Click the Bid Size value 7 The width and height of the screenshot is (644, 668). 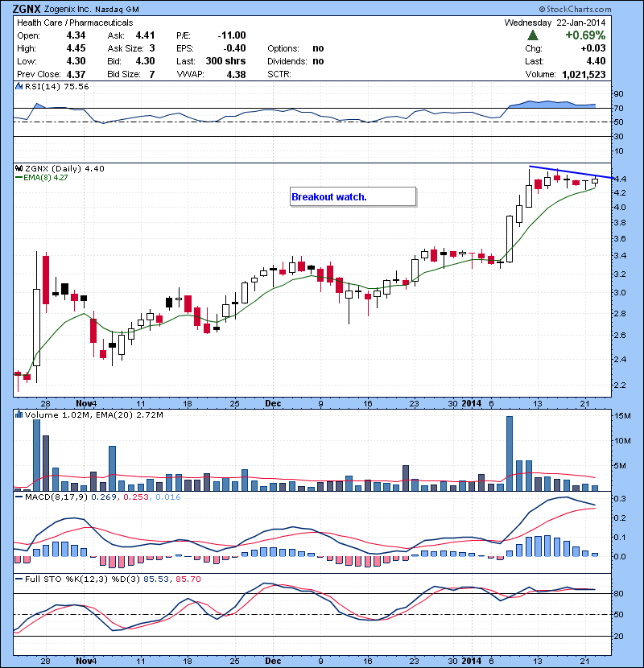[152, 75]
